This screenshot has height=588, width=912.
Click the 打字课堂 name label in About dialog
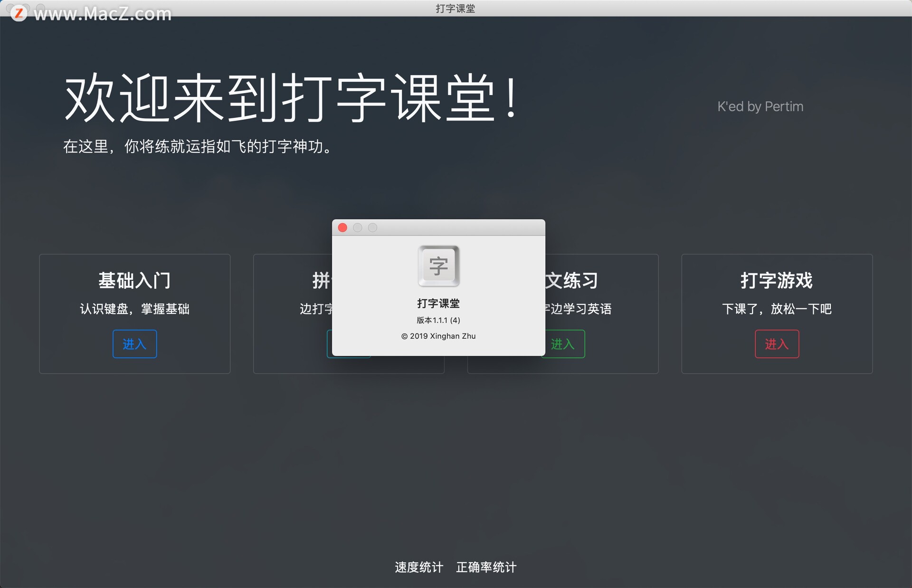[x=438, y=303]
